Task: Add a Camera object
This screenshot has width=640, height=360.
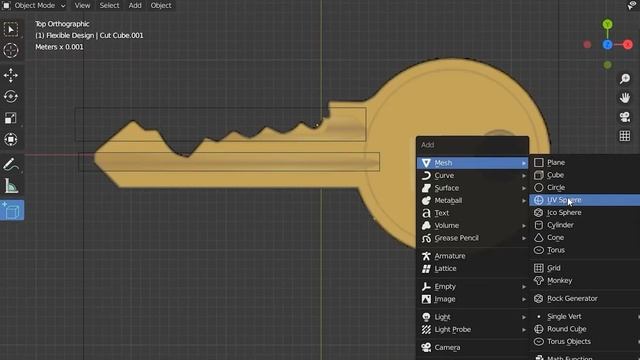Action: [x=473, y=348]
